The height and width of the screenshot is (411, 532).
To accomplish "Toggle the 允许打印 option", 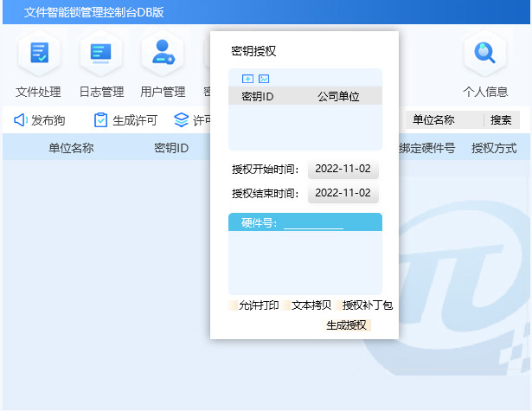I will point(258,305).
